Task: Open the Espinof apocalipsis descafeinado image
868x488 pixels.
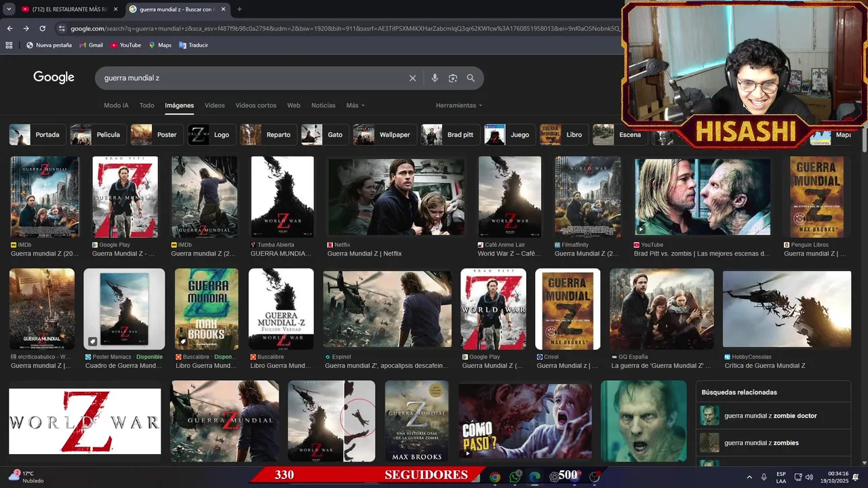Action: coord(387,309)
